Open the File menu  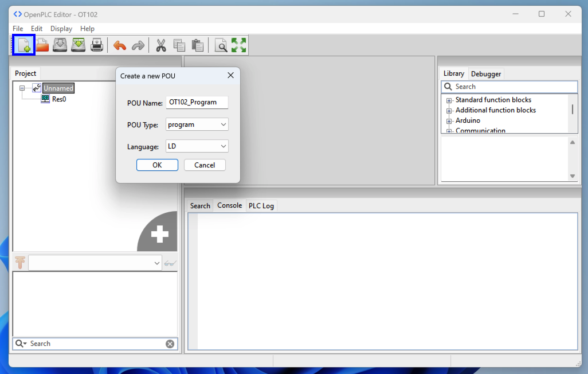(x=18, y=29)
